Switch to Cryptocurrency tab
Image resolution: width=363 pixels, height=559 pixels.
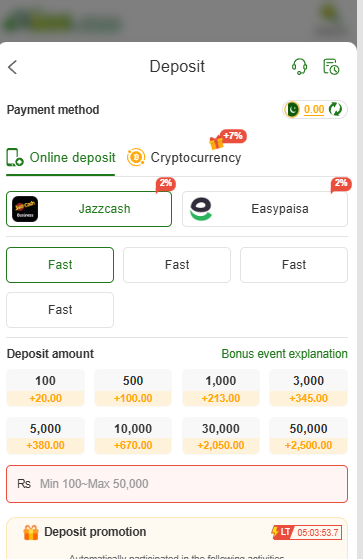click(184, 158)
